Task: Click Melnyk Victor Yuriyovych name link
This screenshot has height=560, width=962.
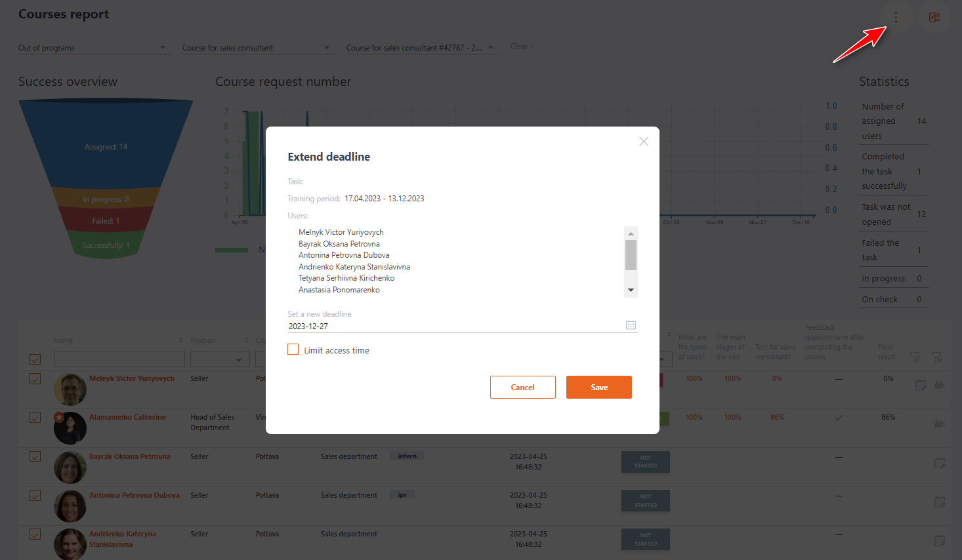Action: tap(132, 379)
